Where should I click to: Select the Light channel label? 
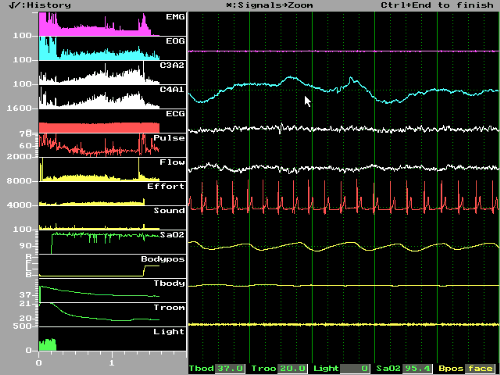point(169,332)
